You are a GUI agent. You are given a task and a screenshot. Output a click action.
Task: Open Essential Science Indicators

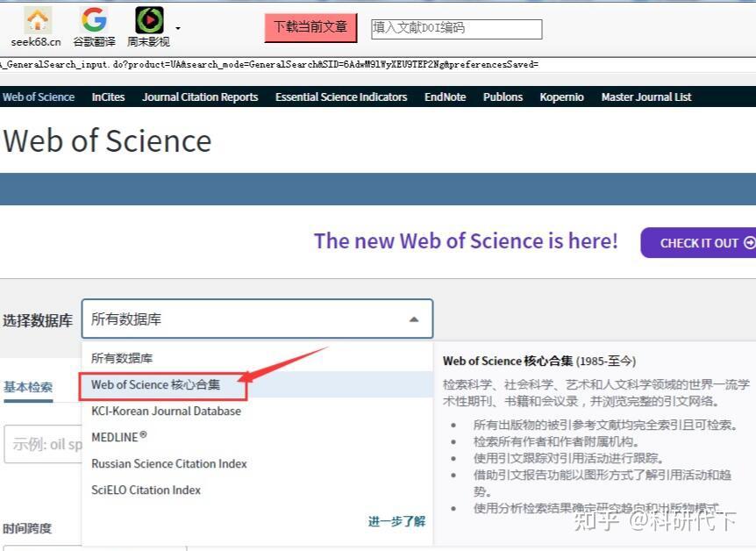[x=340, y=97]
